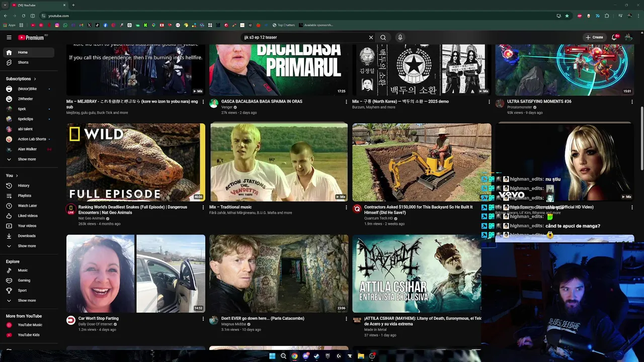Image resolution: width=644 pixels, height=362 pixels.
Task: Open options for GASCA BACALBASA video
Action: click(x=346, y=102)
